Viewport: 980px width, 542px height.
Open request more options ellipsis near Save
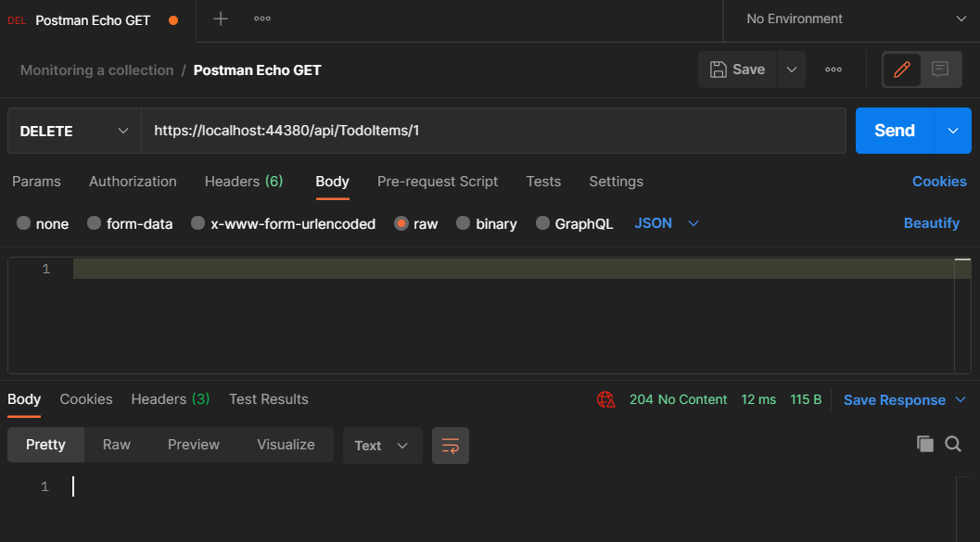tap(834, 69)
